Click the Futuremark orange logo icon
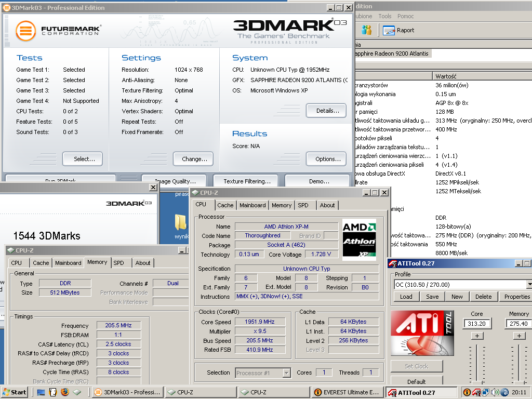The image size is (532, 399). (x=26, y=31)
